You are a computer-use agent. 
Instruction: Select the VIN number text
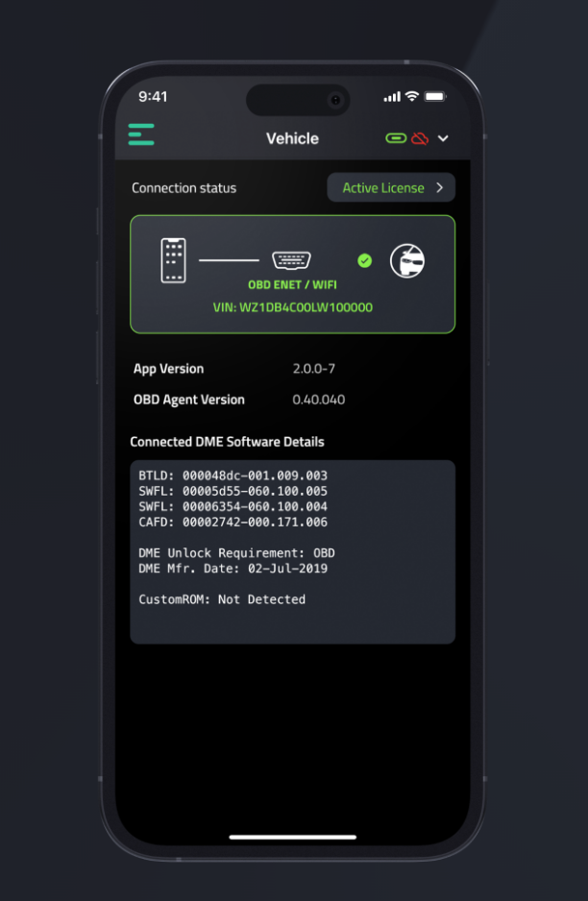point(292,307)
